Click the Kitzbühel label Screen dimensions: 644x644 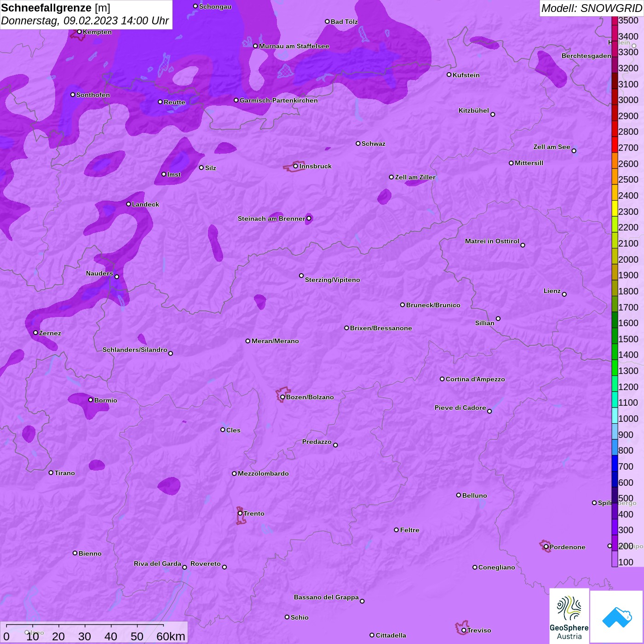[474, 110]
